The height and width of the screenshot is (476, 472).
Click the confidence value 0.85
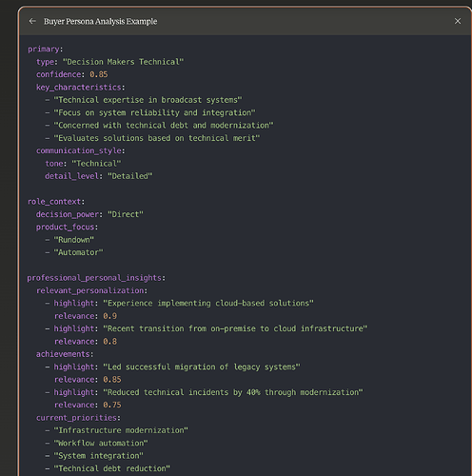(x=99, y=74)
